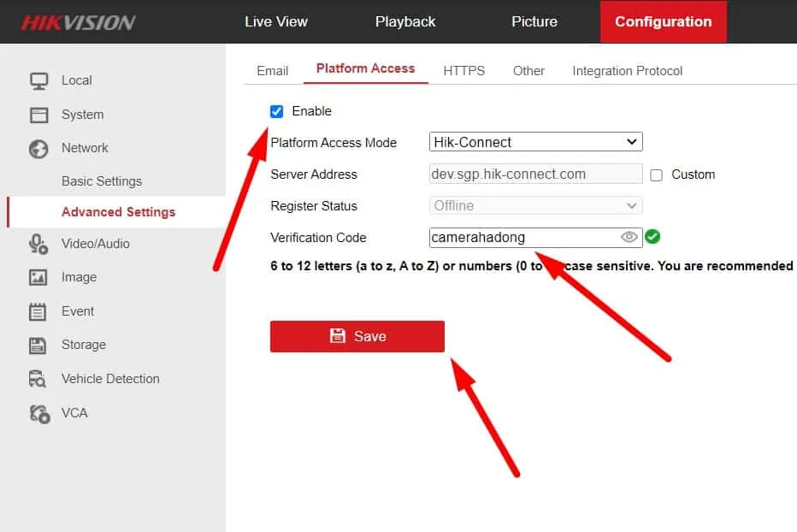Switch to the Other tab
Viewport: 797px width, 532px height.
point(528,71)
